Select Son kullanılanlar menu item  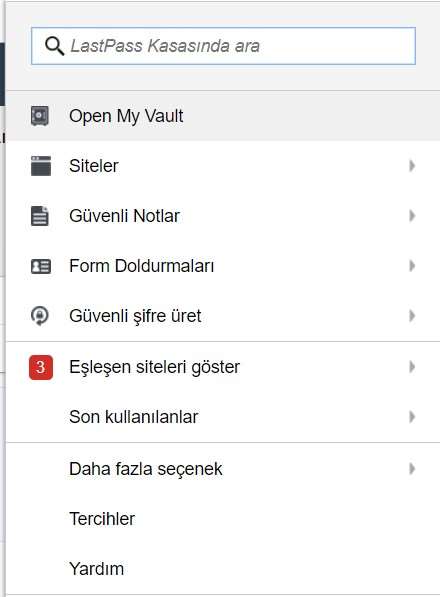click(x=223, y=417)
